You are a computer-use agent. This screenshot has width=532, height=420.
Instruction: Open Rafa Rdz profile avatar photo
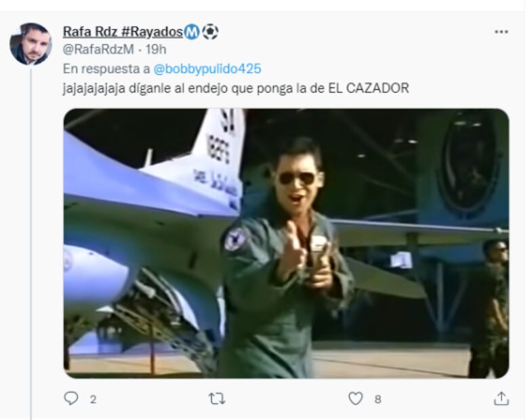[x=30, y=44]
